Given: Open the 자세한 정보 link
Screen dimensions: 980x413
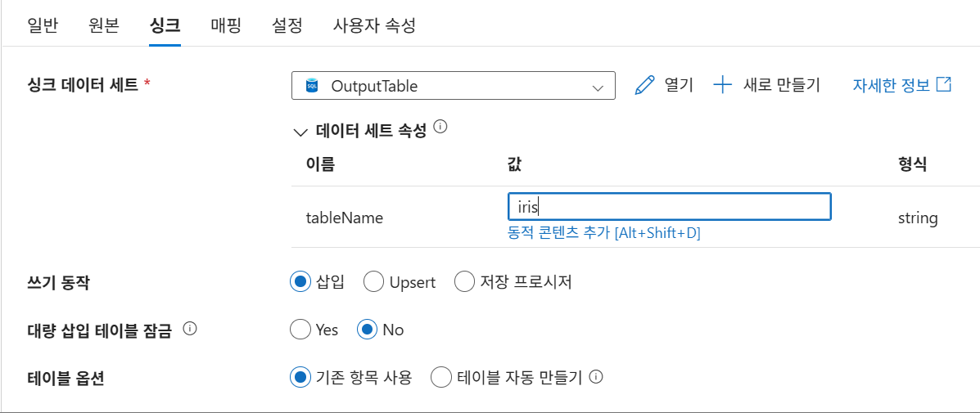Looking at the screenshot, I should click(891, 85).
